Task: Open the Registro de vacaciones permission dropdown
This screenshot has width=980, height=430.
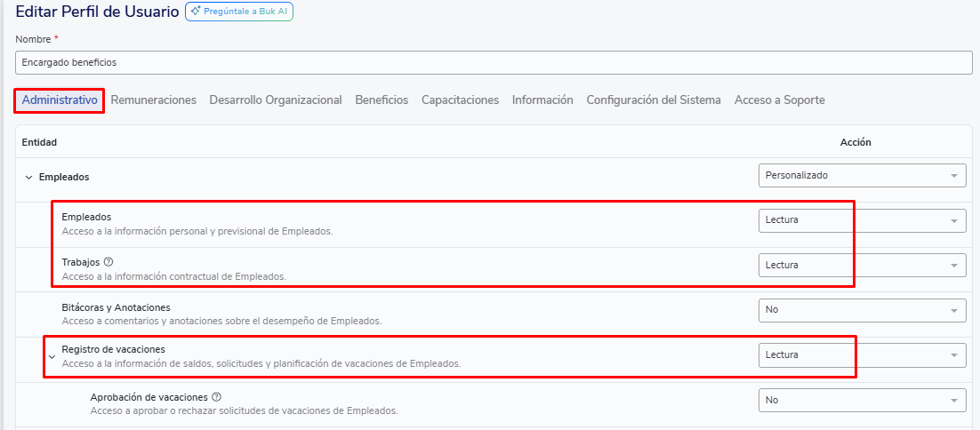Action: coord(861,355)
